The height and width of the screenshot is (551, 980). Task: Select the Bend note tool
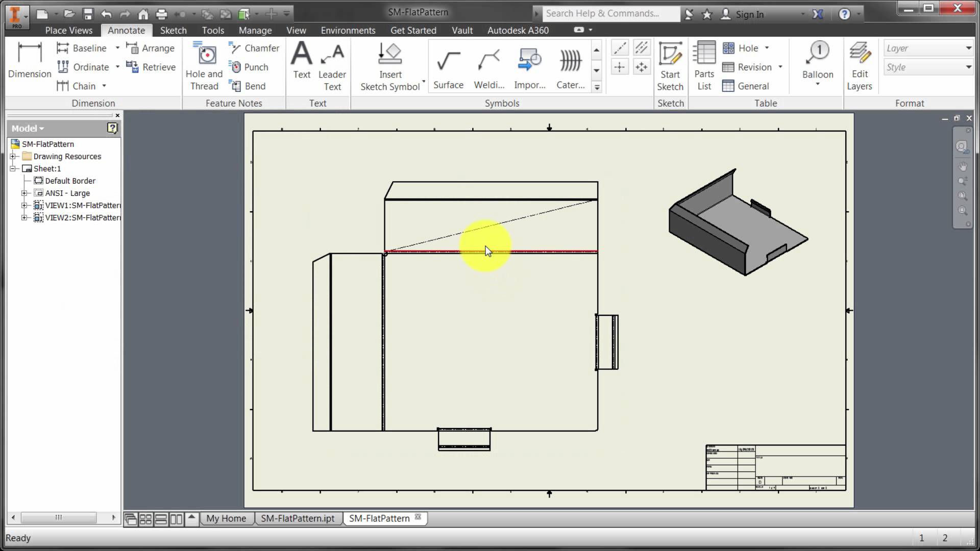click(x=248, y=86)
